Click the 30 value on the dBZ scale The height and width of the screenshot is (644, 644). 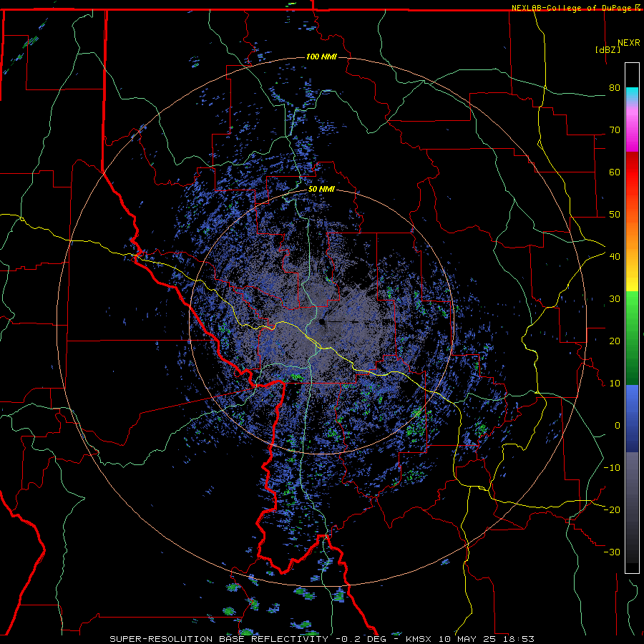click(615, 299)
